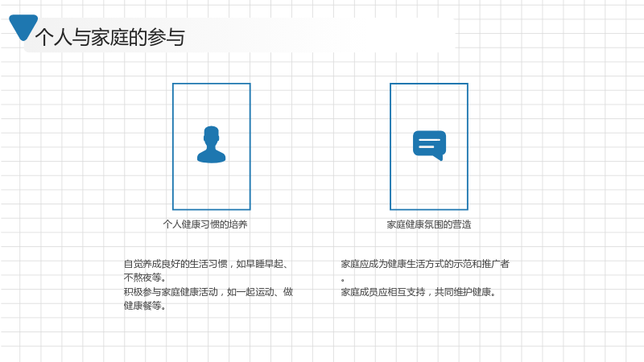Click the right blue-outlined rectangle frame

[429, 146]
